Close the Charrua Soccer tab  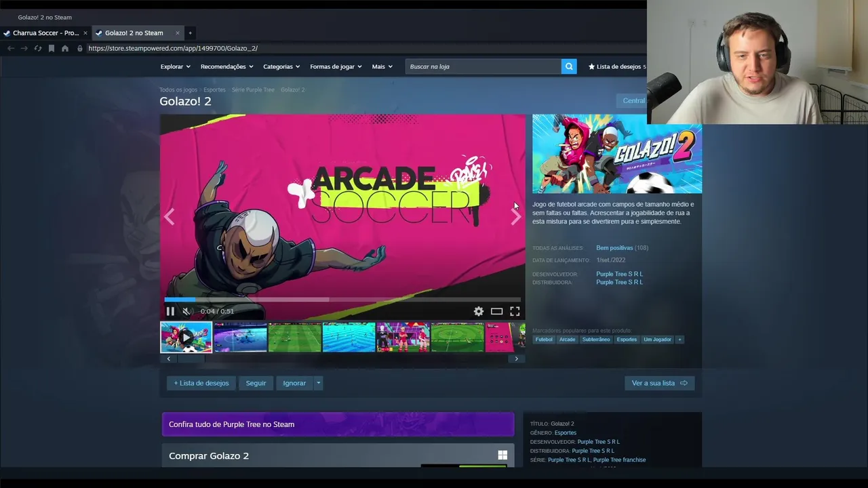pyautogui.click(x=85, y=33)
